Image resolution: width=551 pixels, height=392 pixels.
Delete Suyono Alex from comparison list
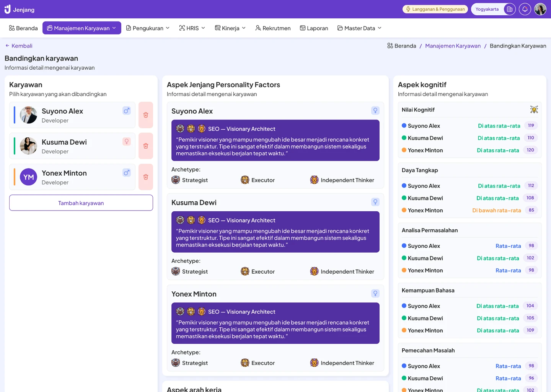(x=146, y=115)
